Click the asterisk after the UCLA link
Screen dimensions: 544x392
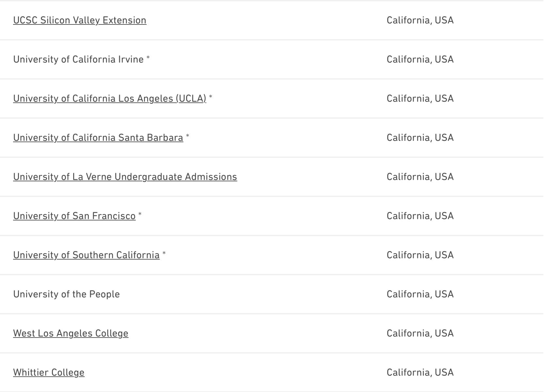211,97
